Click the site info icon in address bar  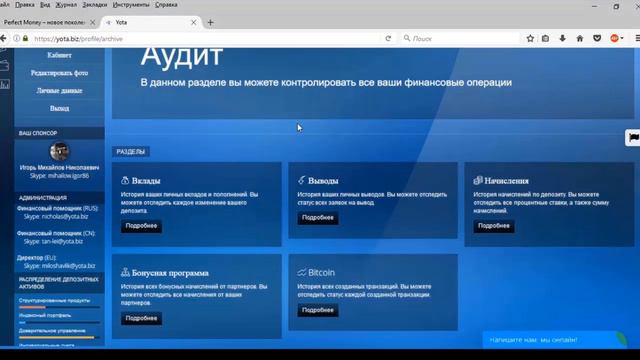[x=17, y=38]
